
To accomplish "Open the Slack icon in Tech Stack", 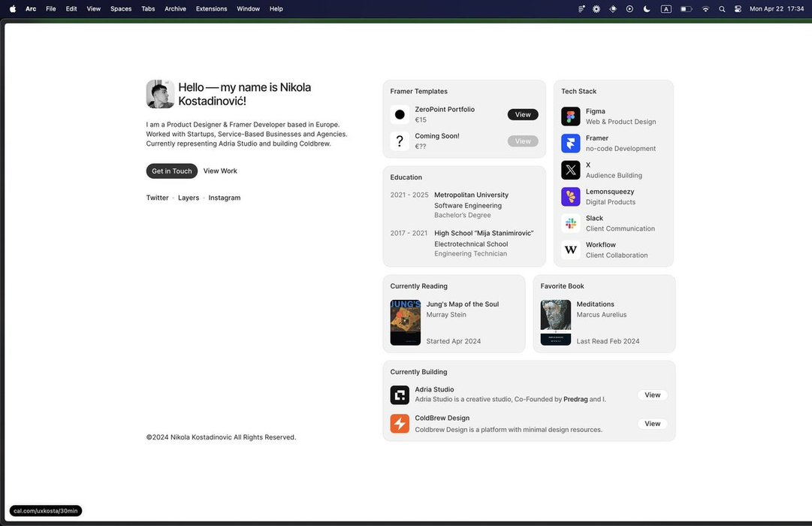I will click(x=570, y=223).
